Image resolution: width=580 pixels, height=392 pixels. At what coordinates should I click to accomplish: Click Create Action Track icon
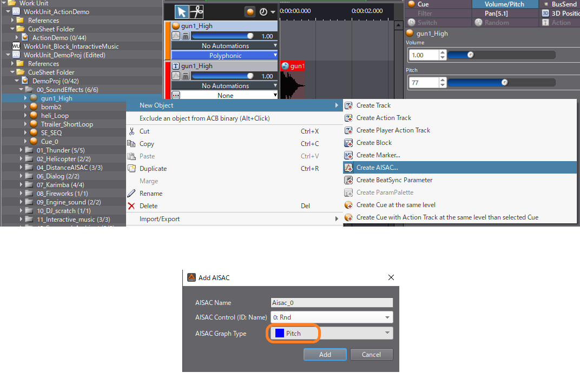click(348, 118)
